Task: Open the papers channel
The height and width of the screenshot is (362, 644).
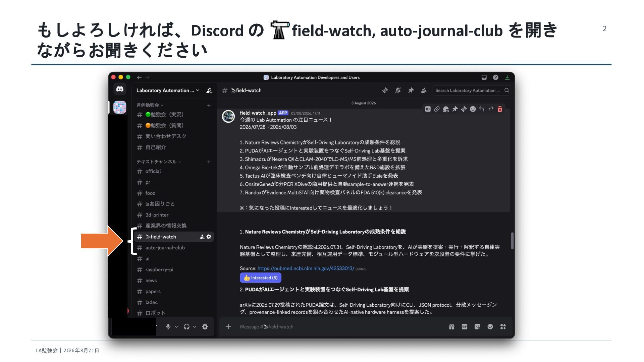Action: (173, 291)
